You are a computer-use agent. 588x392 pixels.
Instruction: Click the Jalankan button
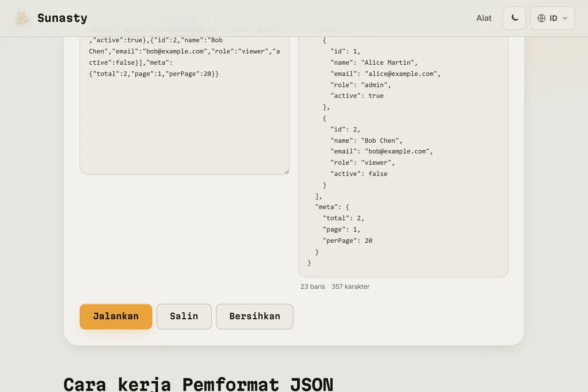pyautogui.click(x=116, y=316)
